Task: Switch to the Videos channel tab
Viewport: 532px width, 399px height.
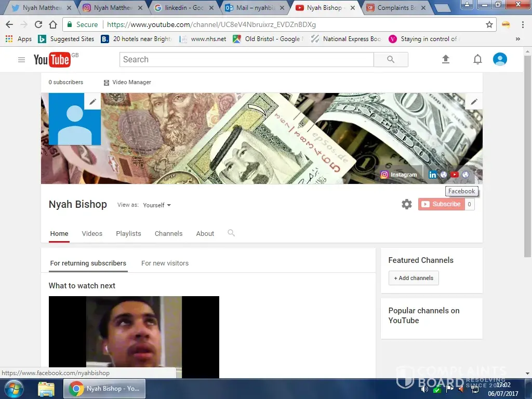Action: (92, 234)
